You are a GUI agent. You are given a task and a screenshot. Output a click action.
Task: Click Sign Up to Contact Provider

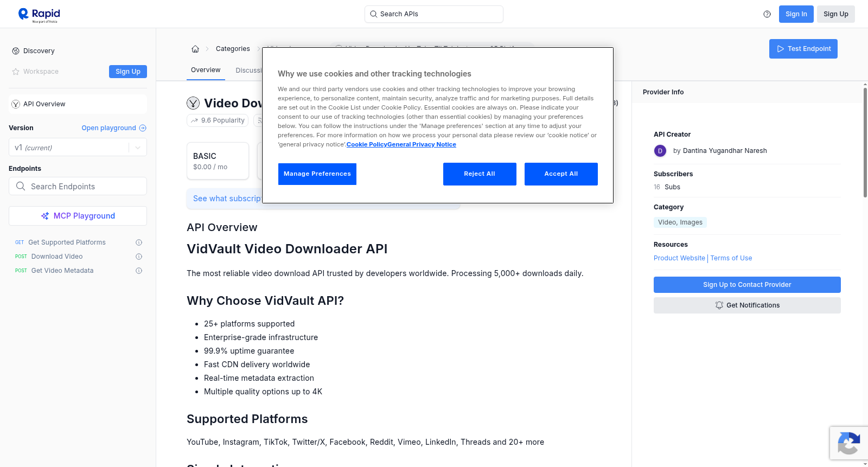747,285
